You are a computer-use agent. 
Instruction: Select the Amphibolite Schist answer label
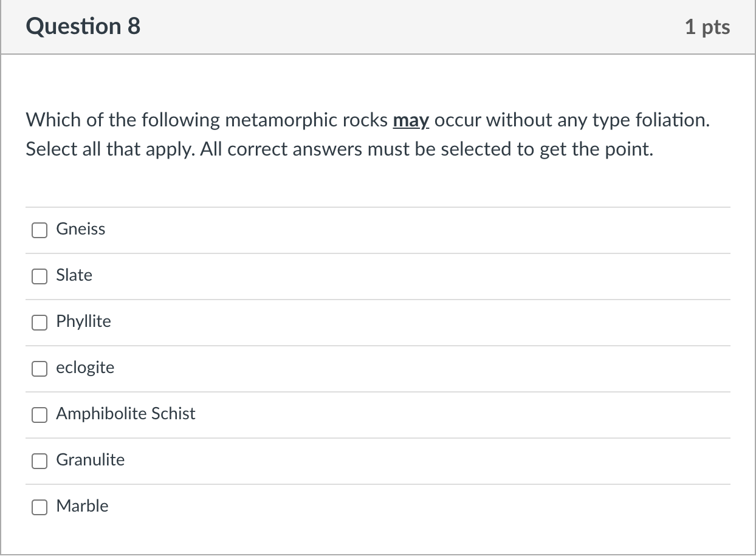point(125,414)
